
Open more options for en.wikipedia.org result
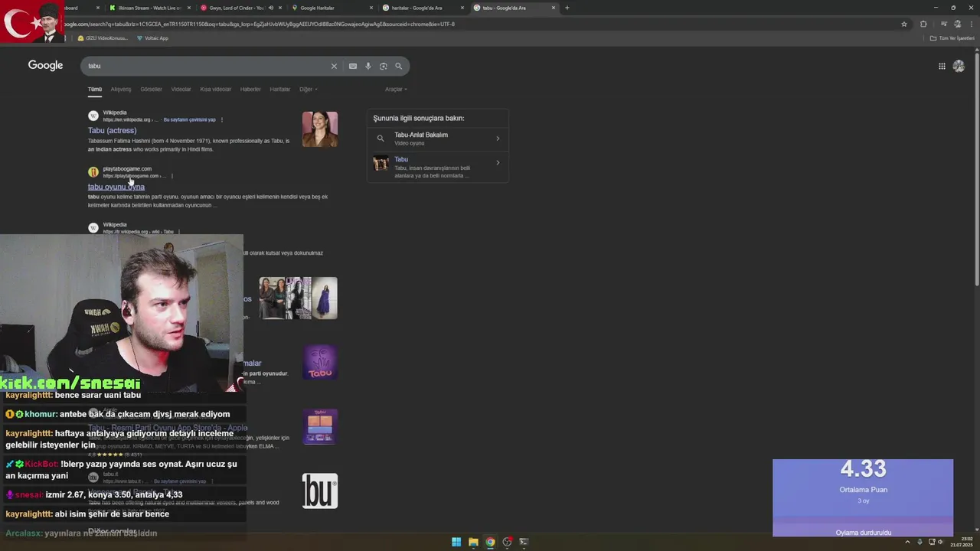point(222,119)
